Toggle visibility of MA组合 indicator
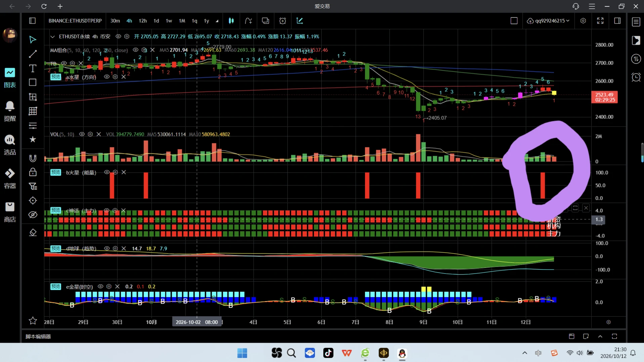This screenshot has width=644, height=362. [135, 50]
